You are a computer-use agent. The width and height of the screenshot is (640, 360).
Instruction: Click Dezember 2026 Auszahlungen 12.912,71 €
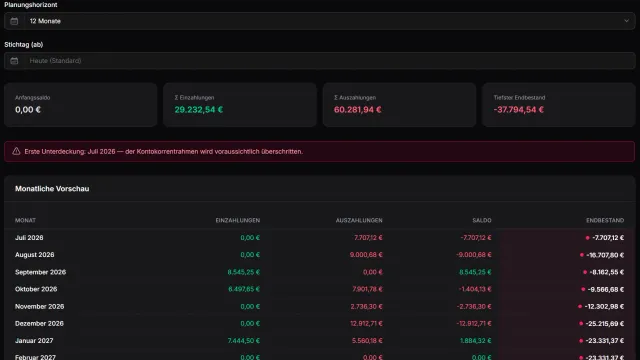coord(366,323)
